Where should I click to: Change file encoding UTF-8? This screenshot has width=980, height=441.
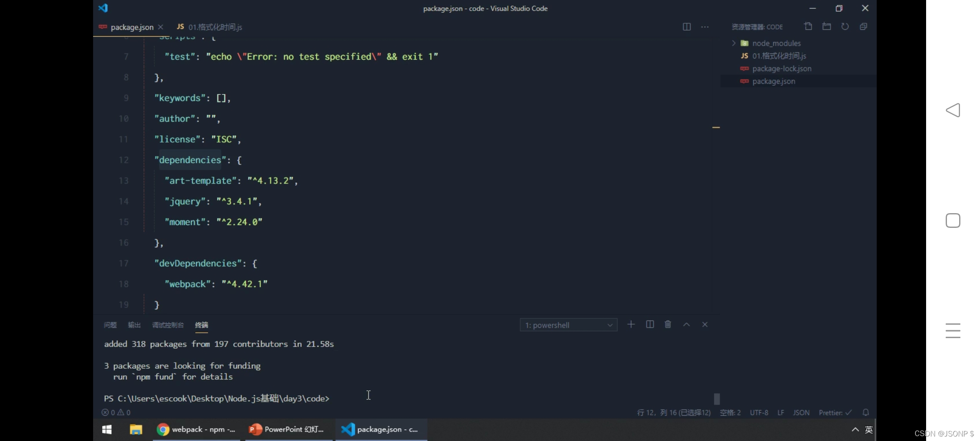click(759, 412)
